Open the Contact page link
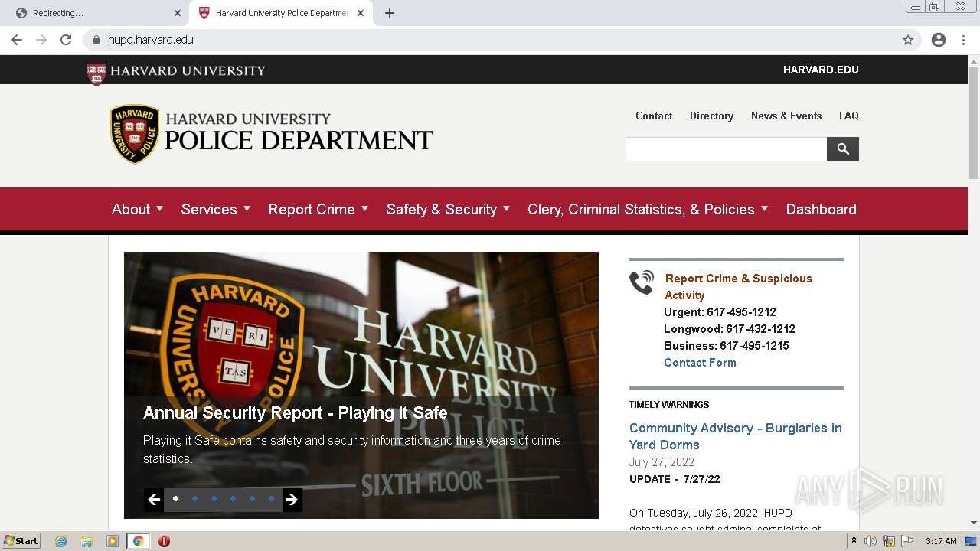980x551 pixels. pyautogui.click(x=654, y=116)
